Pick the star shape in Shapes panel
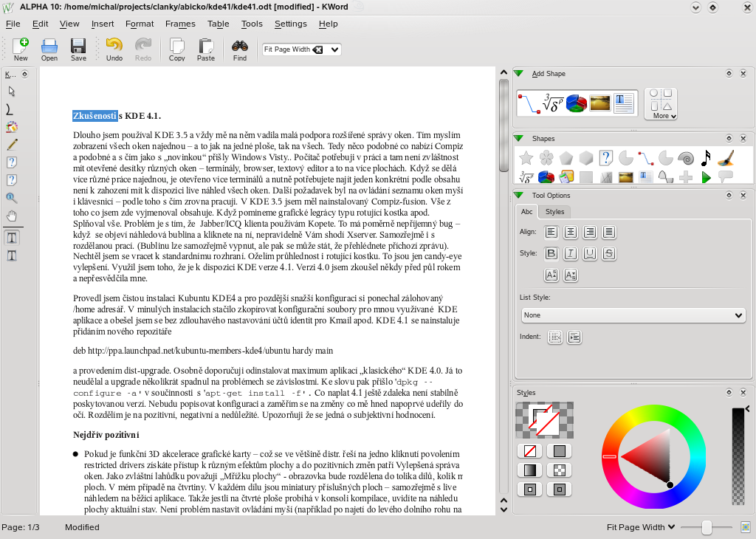Image resolution: width=756 pixels, height=539 pixels. (x=526, y=158)
